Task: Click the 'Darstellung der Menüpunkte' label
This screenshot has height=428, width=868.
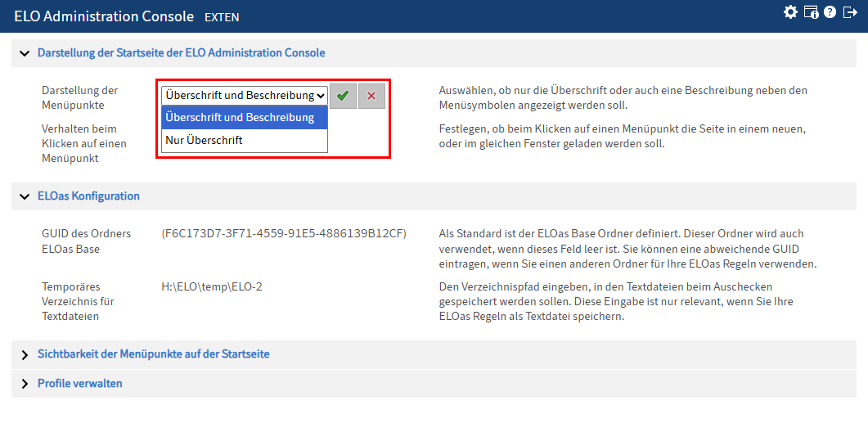Action: click(x=79, y=97)
